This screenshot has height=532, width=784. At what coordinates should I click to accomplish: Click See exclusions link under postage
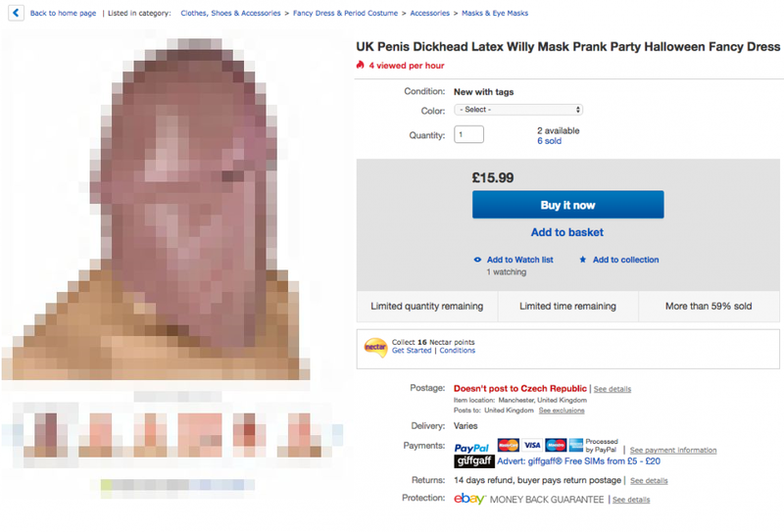pyautogui.click(x=562, y=411)
